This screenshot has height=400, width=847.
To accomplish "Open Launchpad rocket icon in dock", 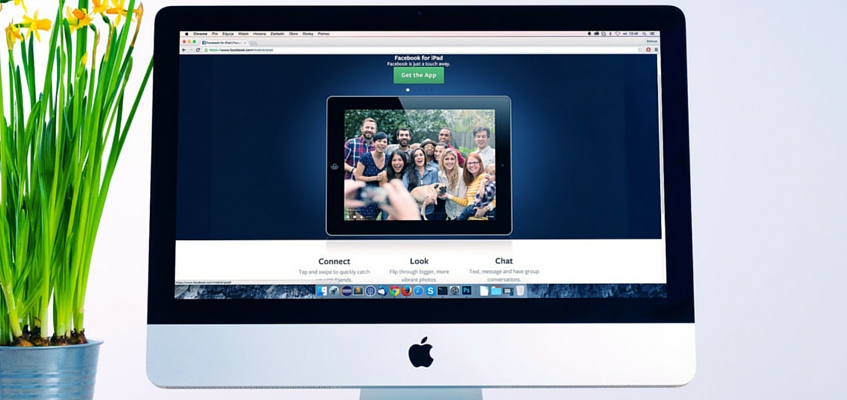I will [x=334, y=291].
